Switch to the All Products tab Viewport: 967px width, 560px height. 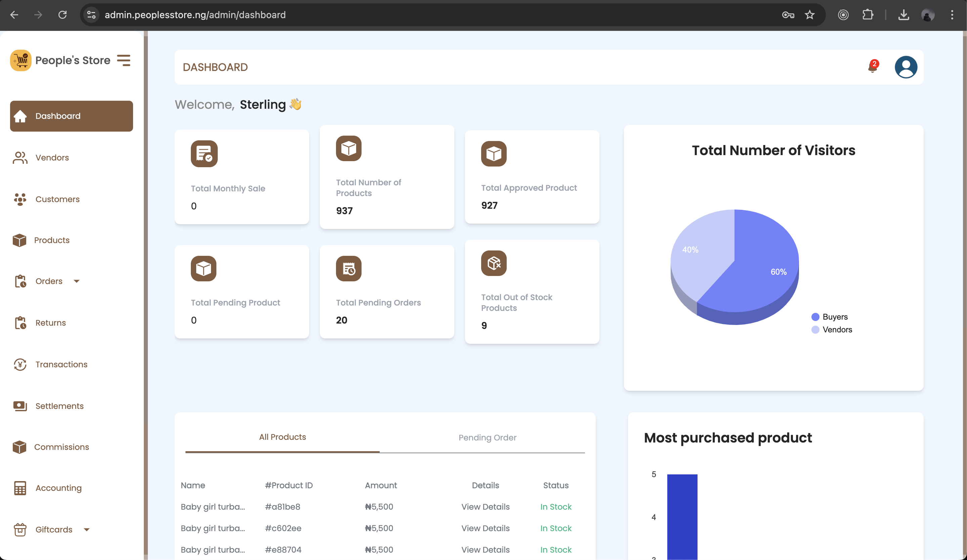coord(283,437)
